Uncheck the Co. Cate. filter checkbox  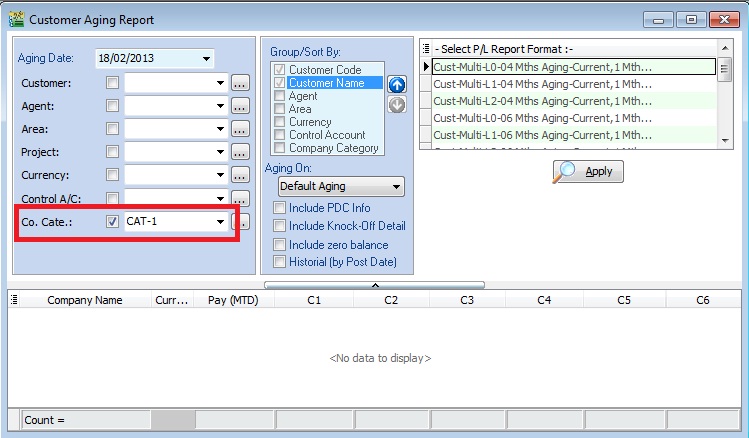[113, 221]
